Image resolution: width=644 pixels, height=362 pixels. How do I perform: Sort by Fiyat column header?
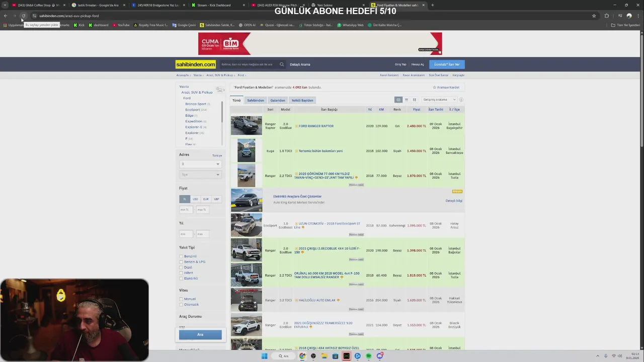(x=417, y=110)
